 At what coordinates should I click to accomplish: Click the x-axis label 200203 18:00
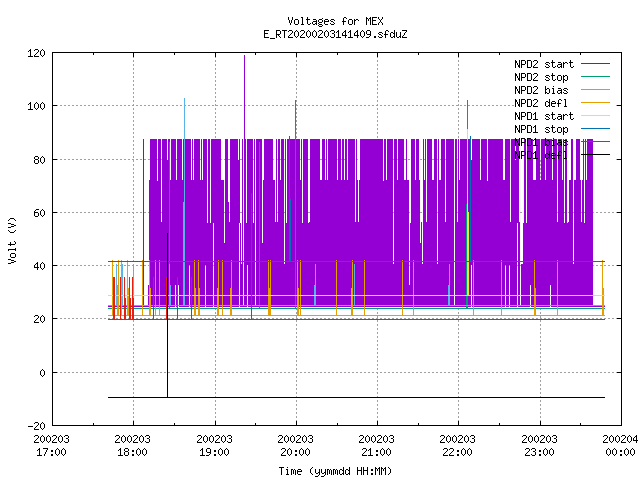(133, 446)
